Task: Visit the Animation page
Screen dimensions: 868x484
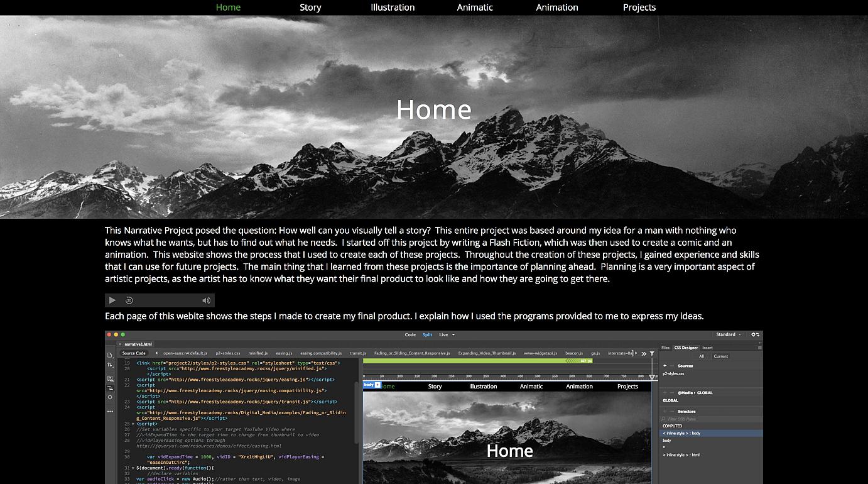Action: pyautogui.click(x=557, y=8)
